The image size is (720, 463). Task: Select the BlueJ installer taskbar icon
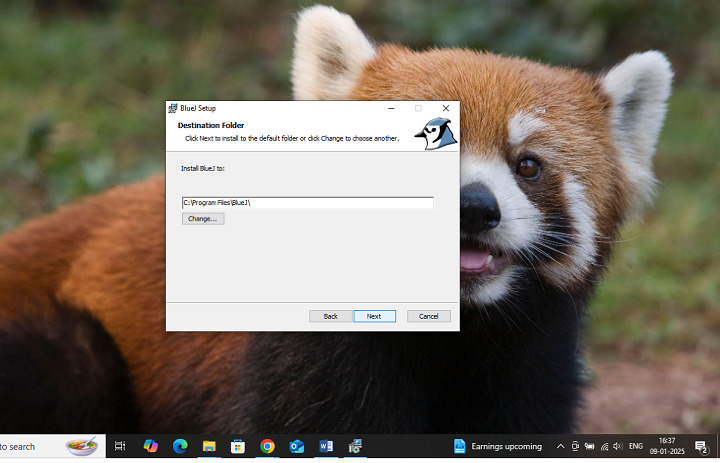click(355, 446)
